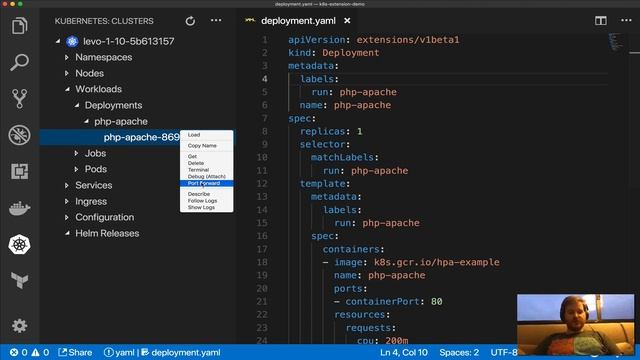Expand the Services node

[67, 185]
